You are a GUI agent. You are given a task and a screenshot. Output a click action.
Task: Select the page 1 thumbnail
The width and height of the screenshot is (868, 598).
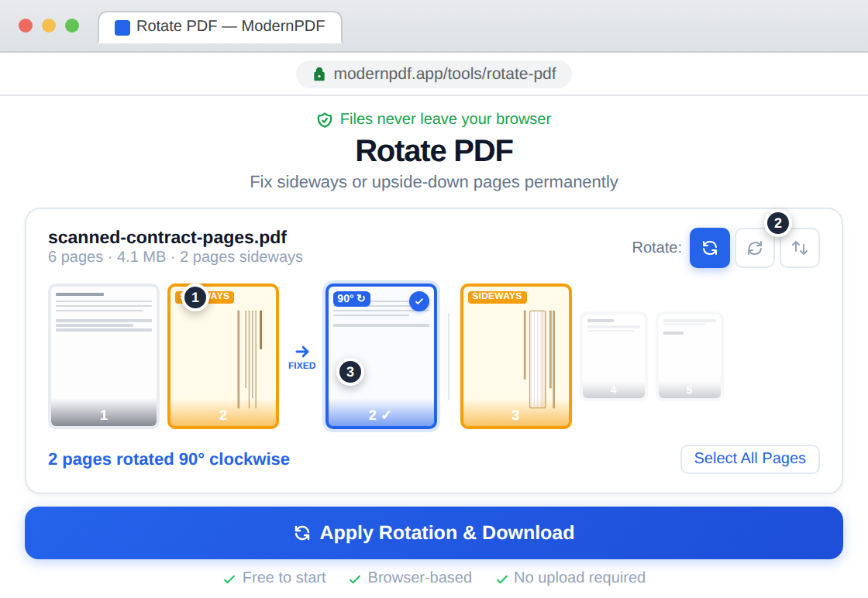click(x=104, y=356)
